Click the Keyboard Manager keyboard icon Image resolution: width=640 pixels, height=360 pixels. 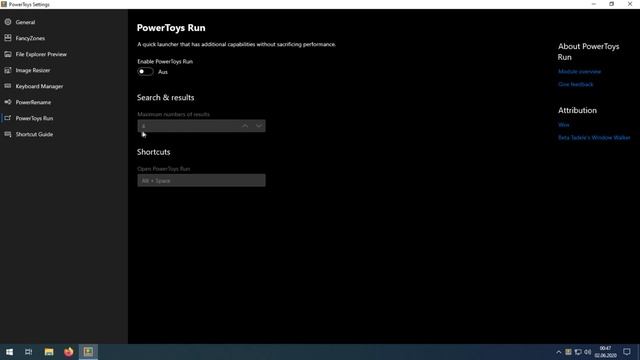tap(8, 86)
